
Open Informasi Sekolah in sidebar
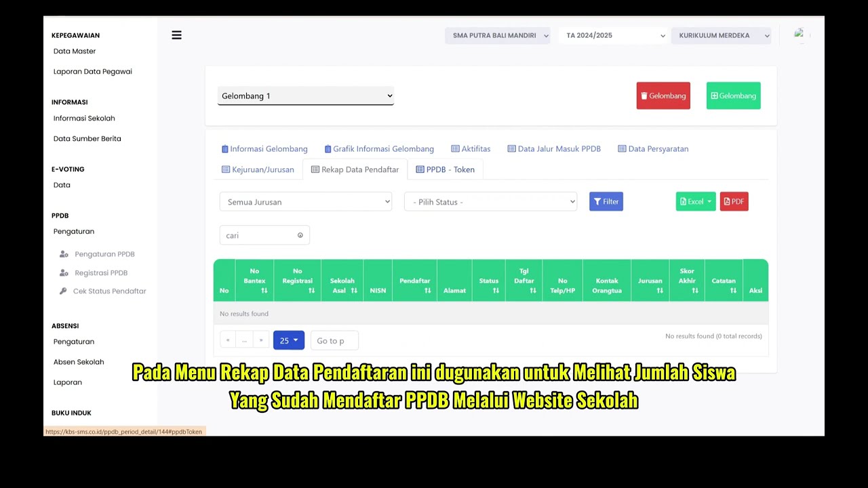tap(84, 118)
